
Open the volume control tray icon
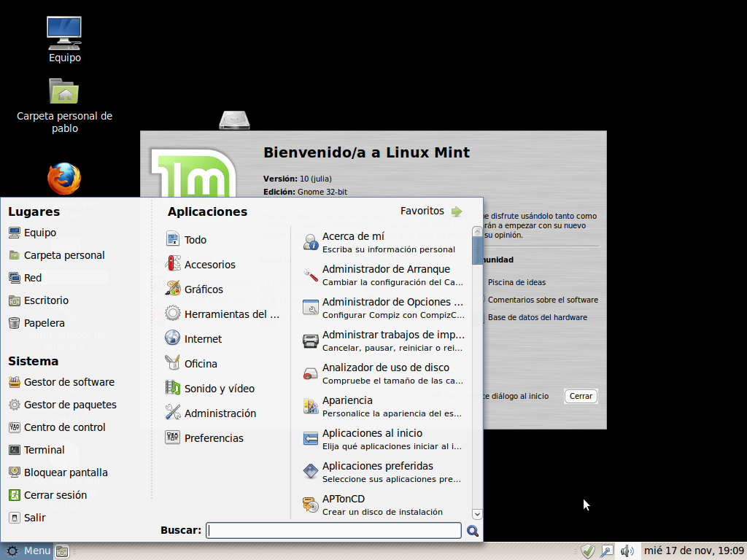tap(627, 551)
